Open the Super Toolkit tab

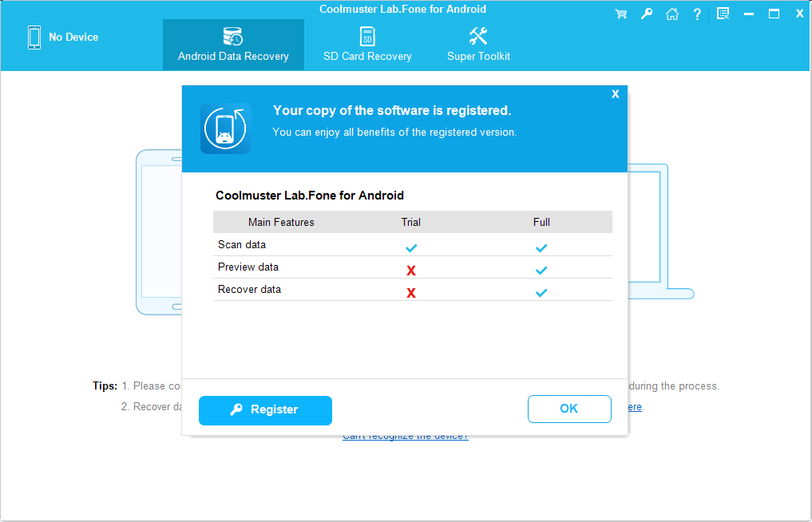[478, 45]
